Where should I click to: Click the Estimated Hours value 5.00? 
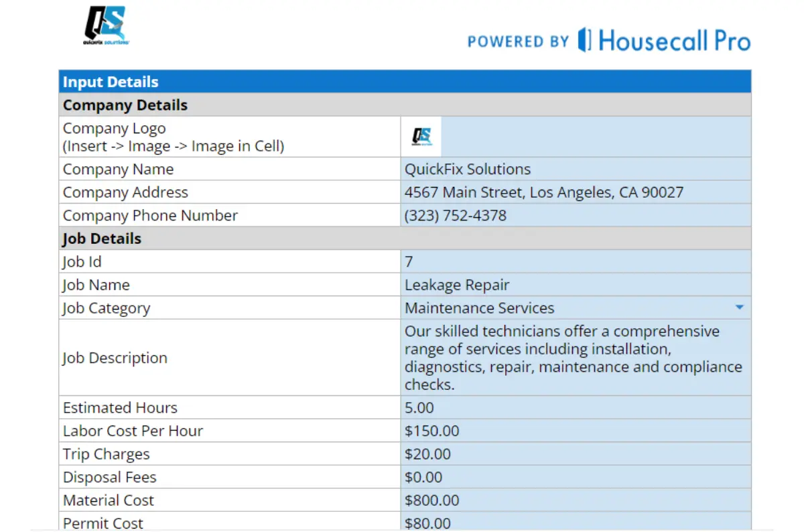(575, 408)
